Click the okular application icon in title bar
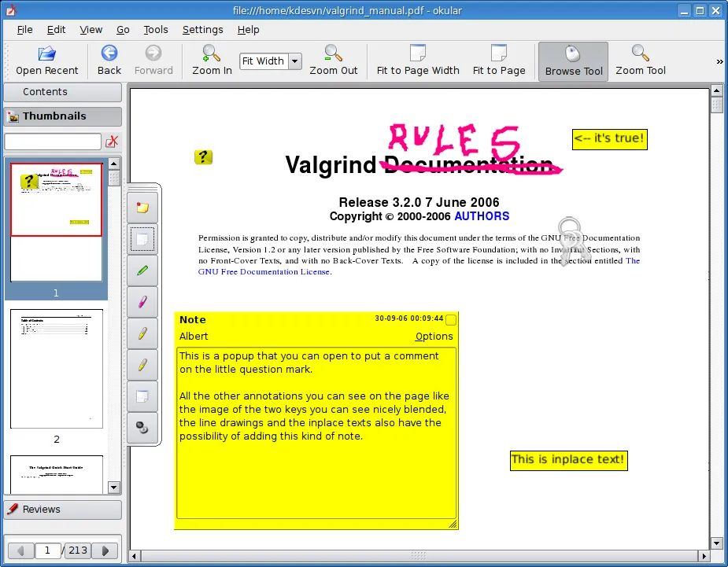 (x=11, y=9)
